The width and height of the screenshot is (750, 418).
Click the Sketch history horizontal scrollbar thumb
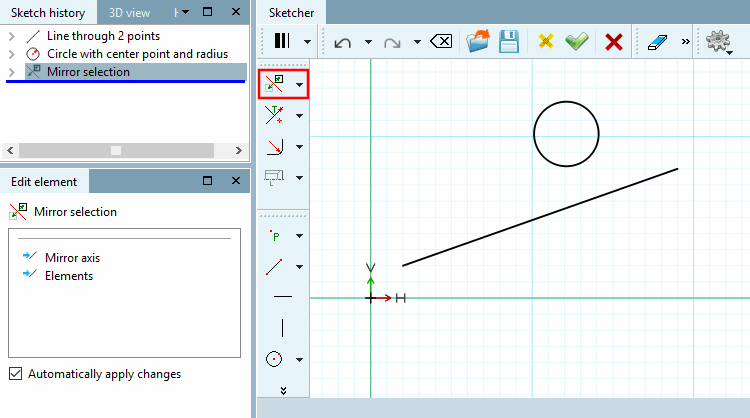[116, 150]
